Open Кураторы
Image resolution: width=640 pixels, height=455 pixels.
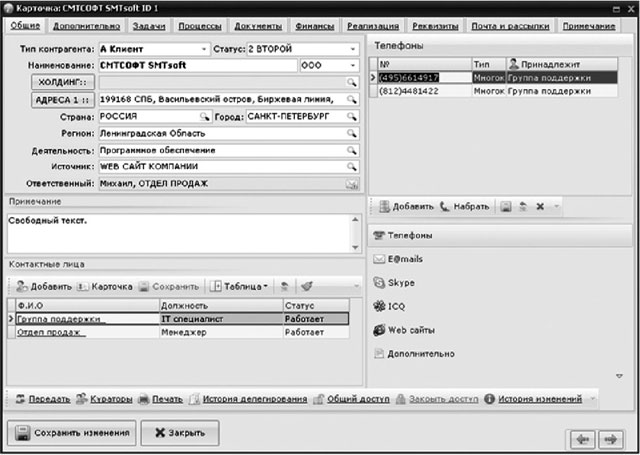(104, 399)
